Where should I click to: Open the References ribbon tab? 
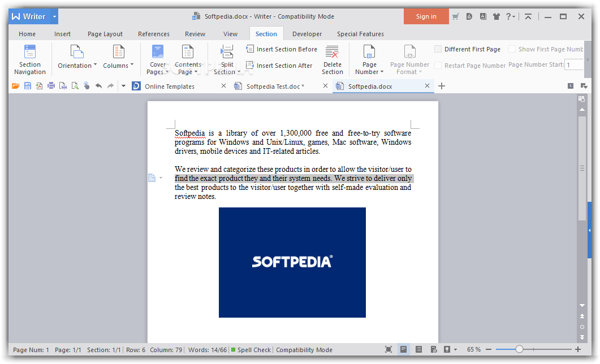click(x=154, y=34)
